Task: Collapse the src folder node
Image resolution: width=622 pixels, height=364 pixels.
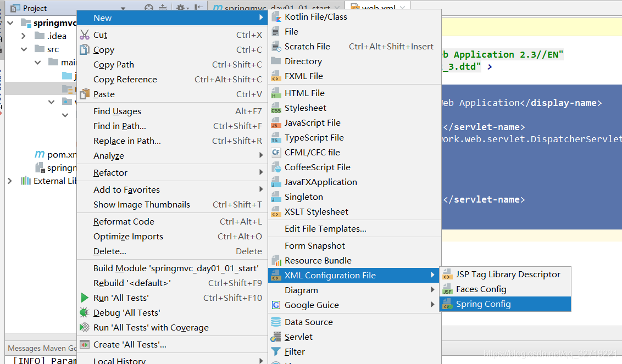Action: (x=24, y=49)
